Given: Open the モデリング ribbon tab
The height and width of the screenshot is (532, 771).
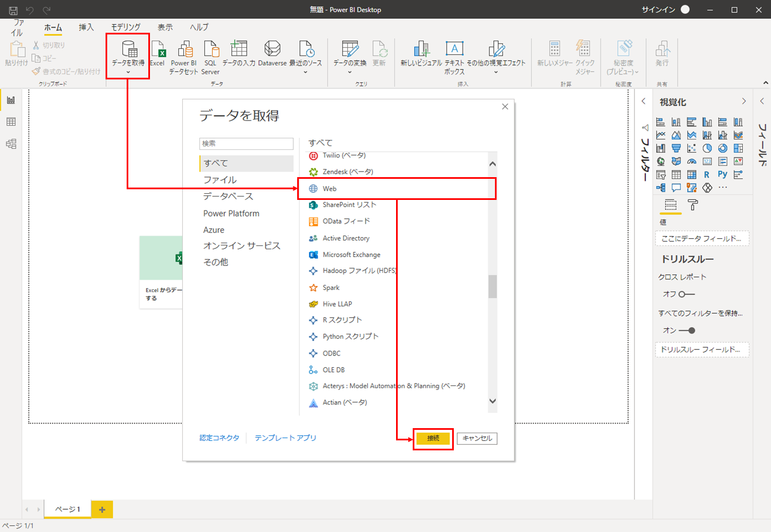Looking at the screenshot, I should pos(126,27).
